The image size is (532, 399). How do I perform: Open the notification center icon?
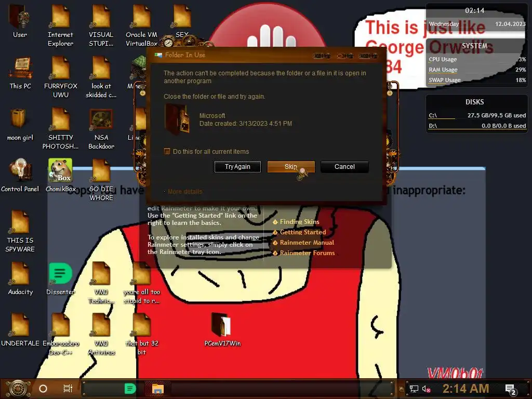[511, 389]
